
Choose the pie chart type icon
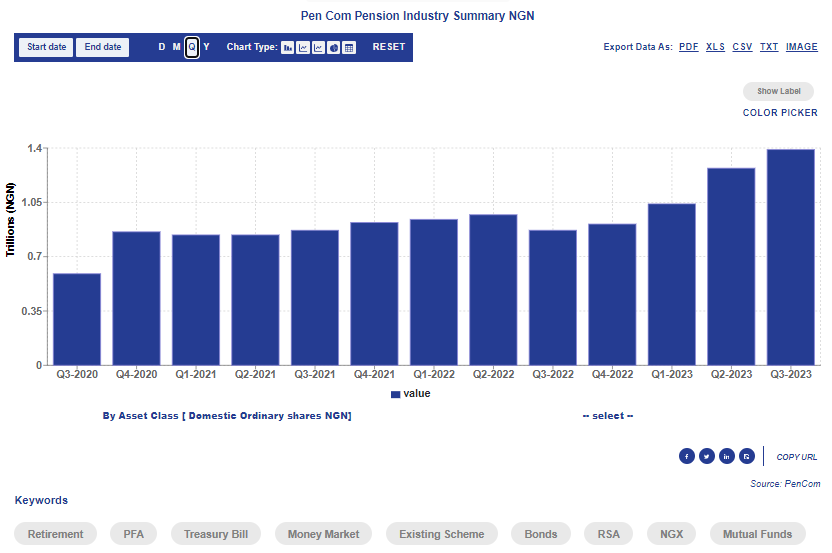(x=334, y=48)
